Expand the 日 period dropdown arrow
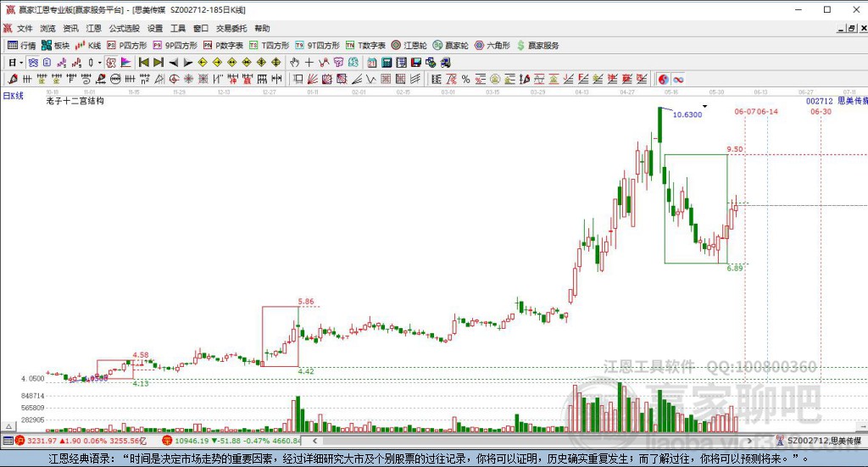Viewport: 868px width, 467px height. tap(21, 63)
